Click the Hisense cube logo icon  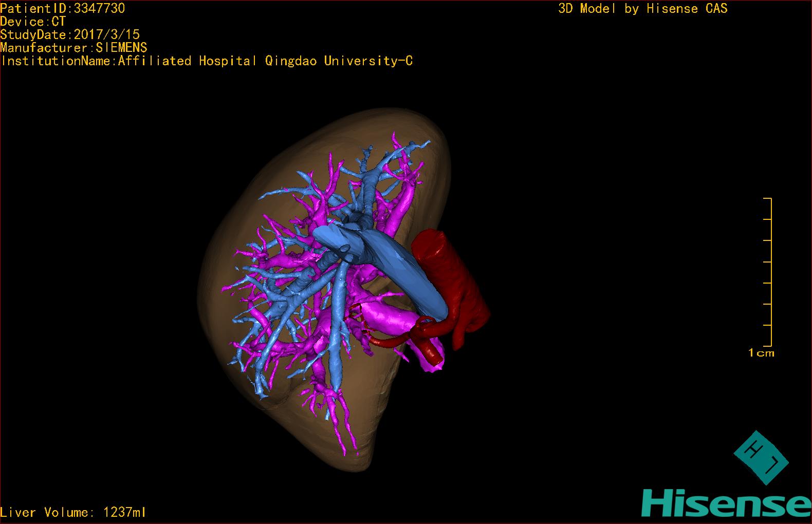[x=761, y=457]
